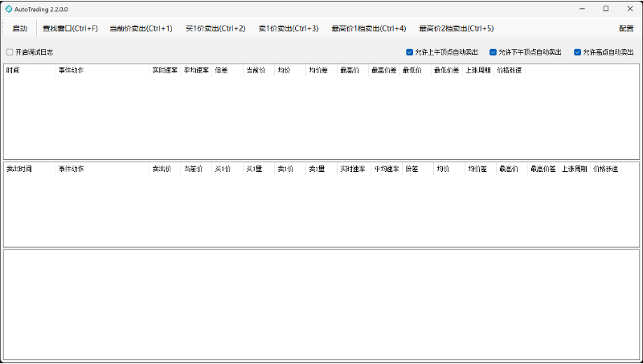The height and width of the screenshot is (364, 643).
Task: Click 实时速率 header in the 卖出时间 table
Action: coord(354,169)
